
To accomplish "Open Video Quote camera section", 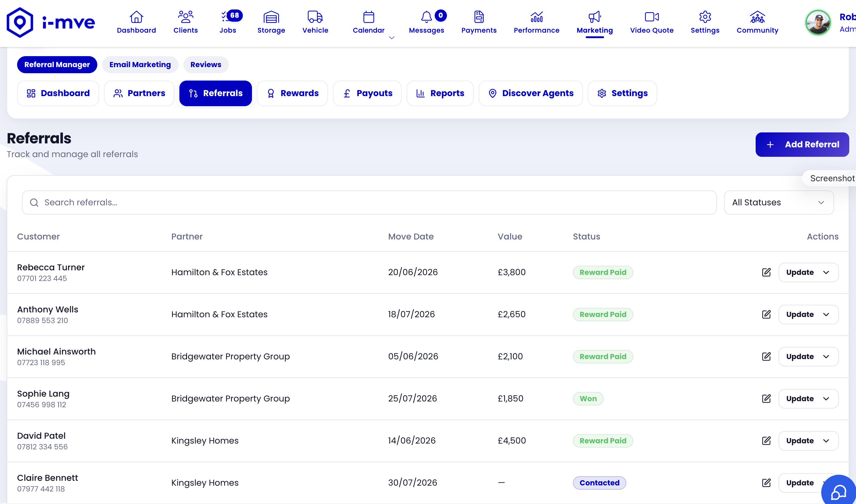I will point(652,22).
